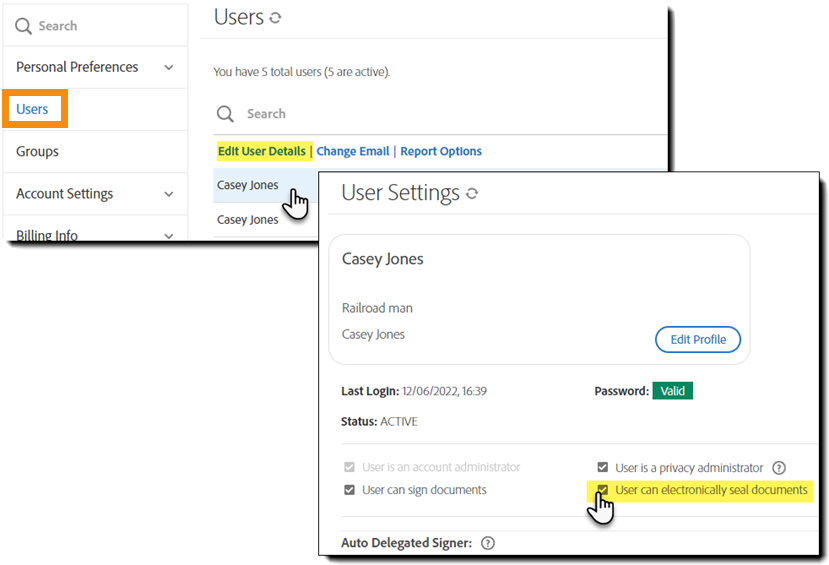829x565 pixels.
Task: Expand the Personal Preferences section
Action: tap(168, 68)
